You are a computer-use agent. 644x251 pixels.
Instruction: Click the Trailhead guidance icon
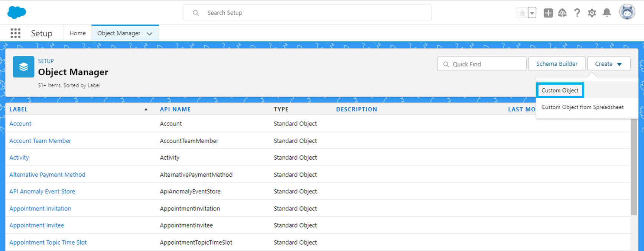pos(562,13)
